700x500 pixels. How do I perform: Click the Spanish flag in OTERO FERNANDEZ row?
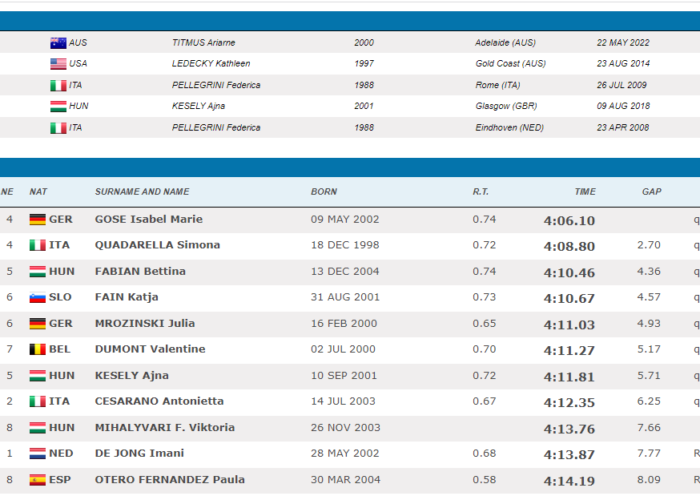[38, 480]
